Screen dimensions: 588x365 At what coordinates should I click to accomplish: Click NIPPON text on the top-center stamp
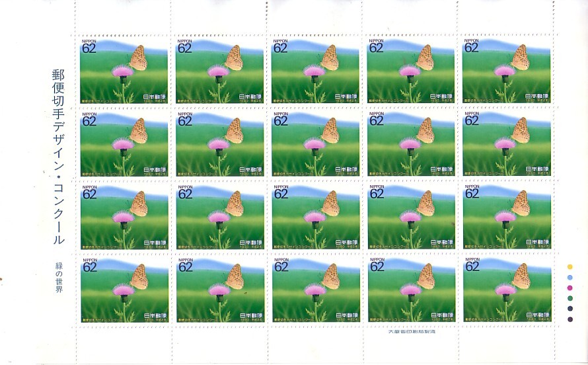281,41
